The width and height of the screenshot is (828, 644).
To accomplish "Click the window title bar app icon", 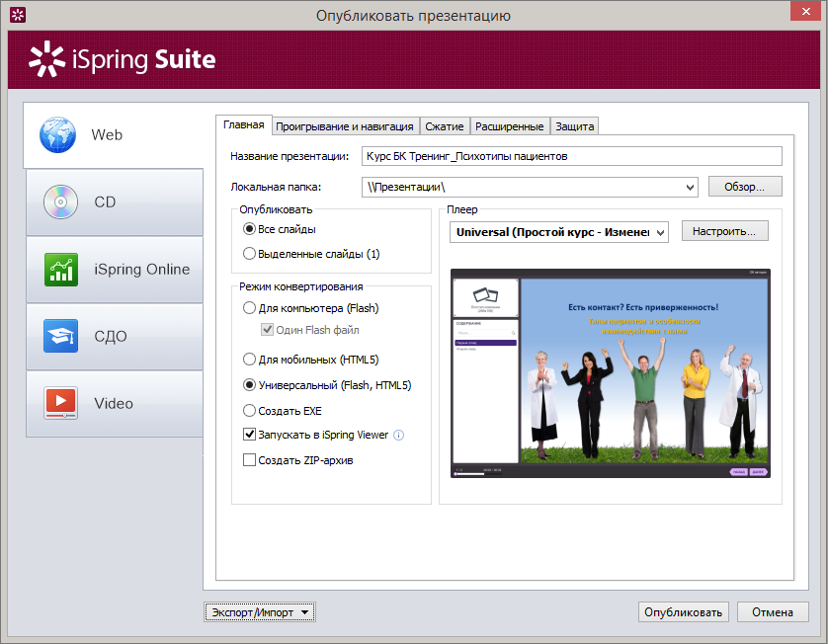I will coord(18,15).
